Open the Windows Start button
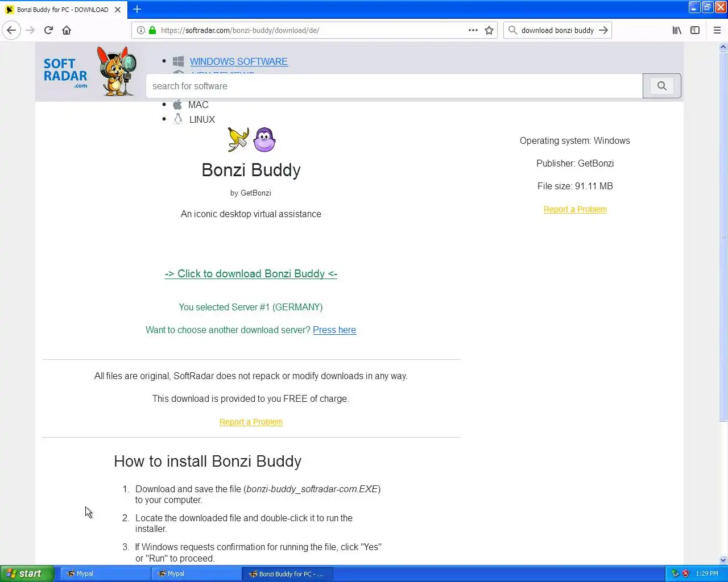Screen dimensions: 728x582 pyautogui.click(x=27, y=573)
